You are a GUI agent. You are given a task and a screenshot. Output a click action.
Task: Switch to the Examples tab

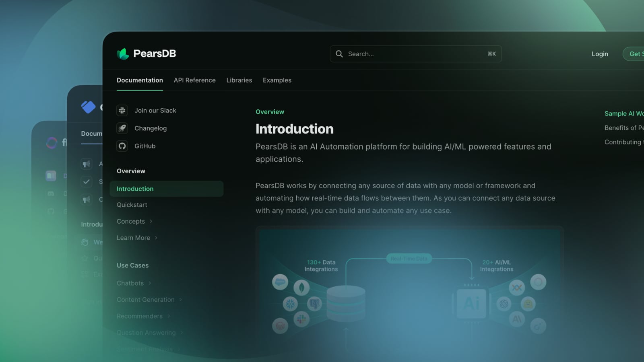point(277,80)
